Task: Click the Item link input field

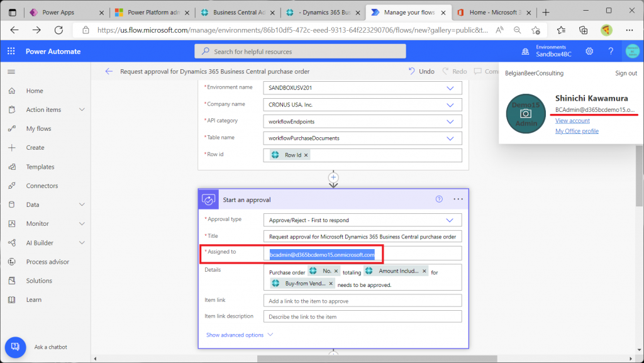Action: click(362, 301)
